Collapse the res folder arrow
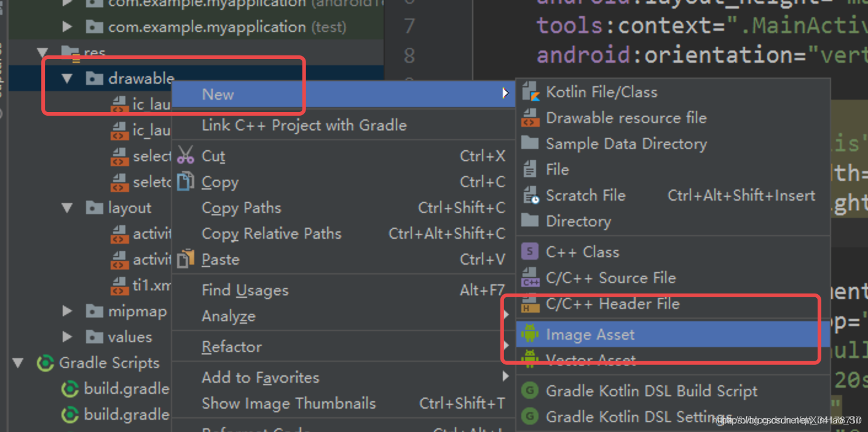 tap(42, 52)
